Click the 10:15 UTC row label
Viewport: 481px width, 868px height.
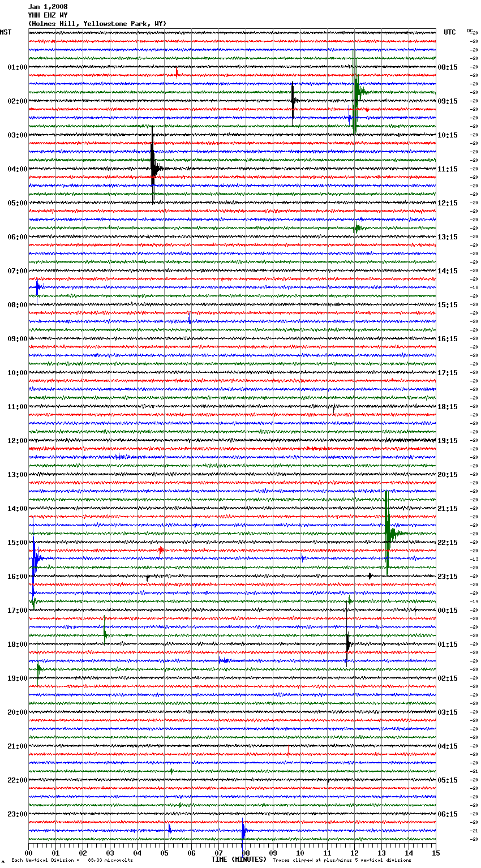pyautogui.click(x=448, y=135)
